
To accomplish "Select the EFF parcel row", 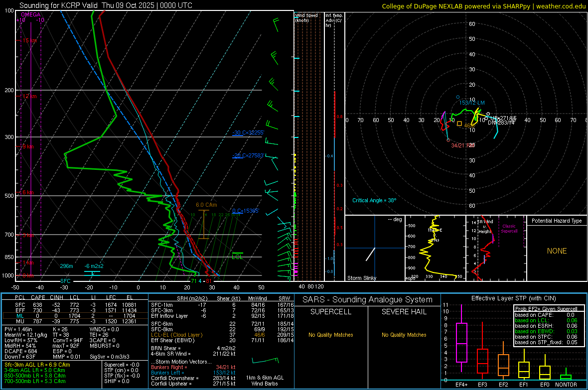I will pyautogui.click(x=75, y=310).
